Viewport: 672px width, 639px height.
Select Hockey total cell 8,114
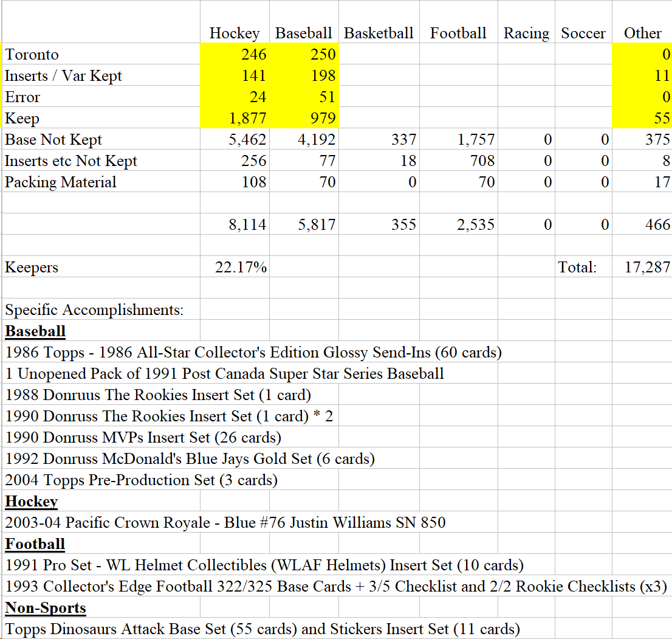coord(235,224)
